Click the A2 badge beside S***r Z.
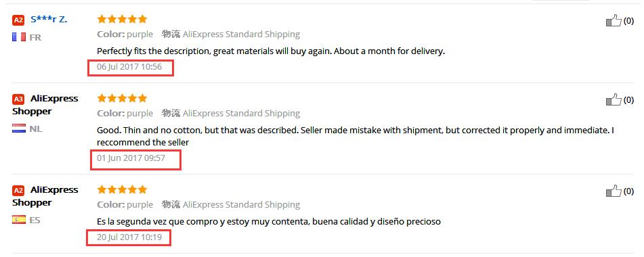 coord(18,20)
